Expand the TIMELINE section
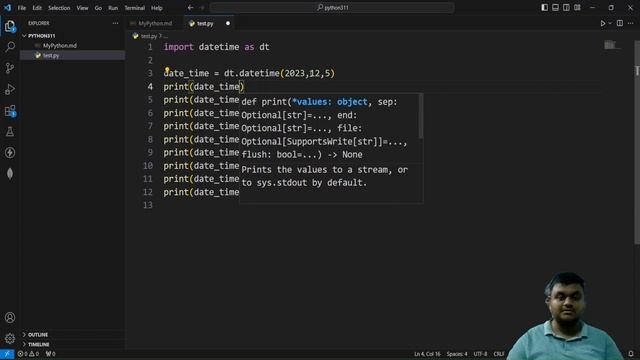Viewport: 640px width, 360px height. (x=38, y=344)
